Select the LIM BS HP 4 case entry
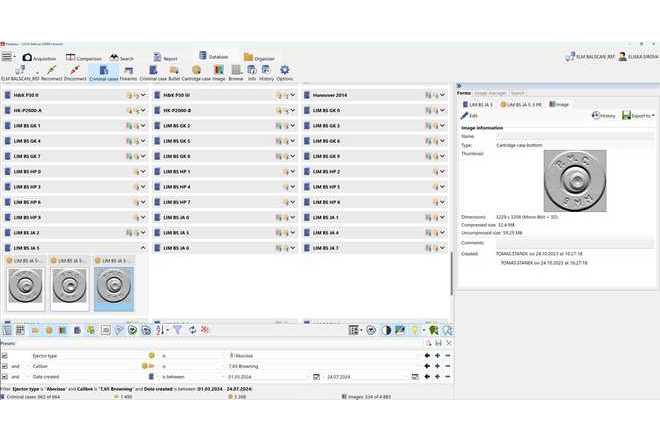Image resolution: width=660 pixels, height=440 pixels. [225, 187]
